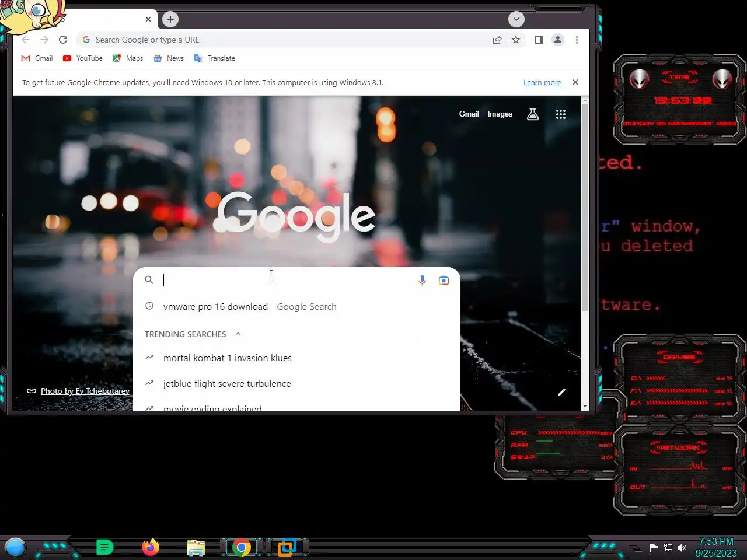The image size is (747, 560).
Task: Select the vmware pro 16 download suggestion
Action: pyautogui.click(x=296, y=306)
